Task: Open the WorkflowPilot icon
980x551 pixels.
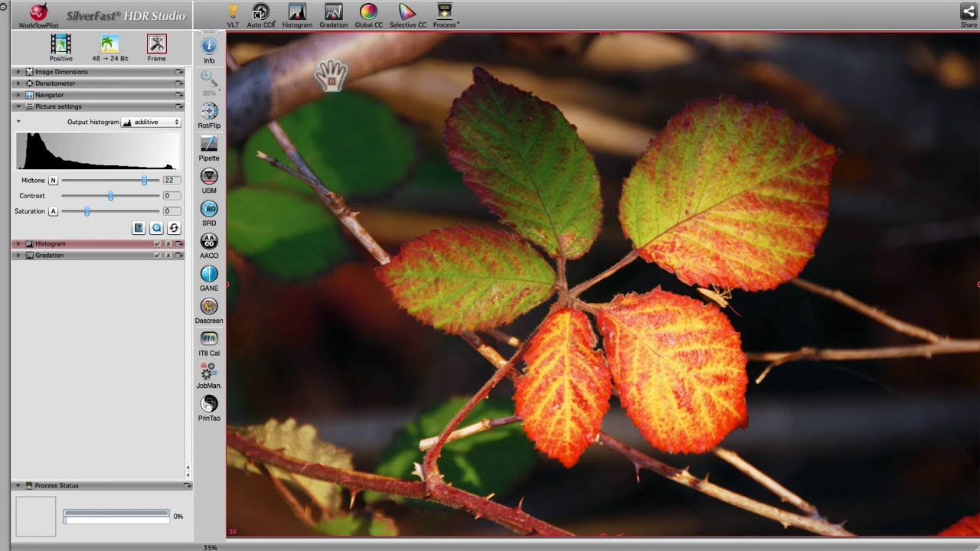Action: click(38, 12)
